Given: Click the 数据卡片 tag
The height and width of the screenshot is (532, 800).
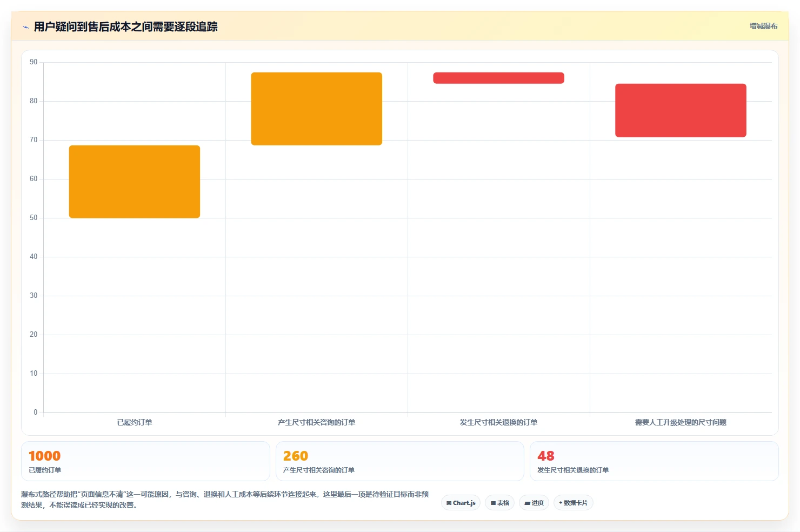Looking at the screenshot, I should tap(574, 503).
